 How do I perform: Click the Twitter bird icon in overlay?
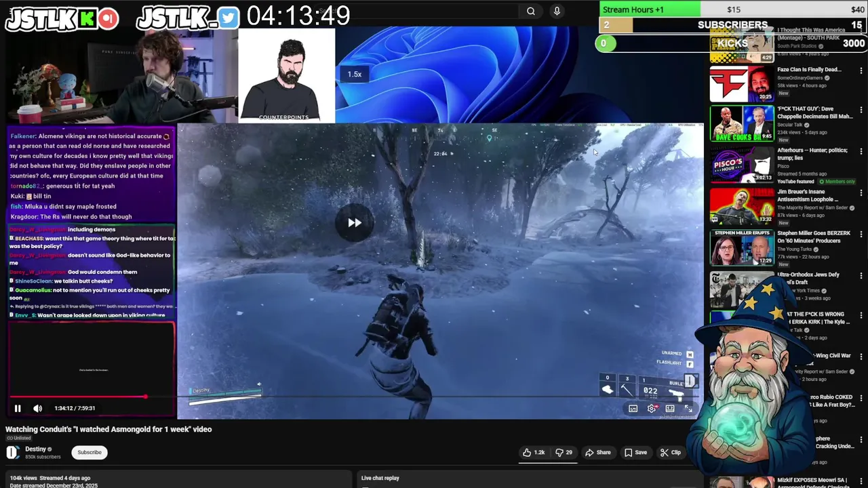(x=229, y=18)
